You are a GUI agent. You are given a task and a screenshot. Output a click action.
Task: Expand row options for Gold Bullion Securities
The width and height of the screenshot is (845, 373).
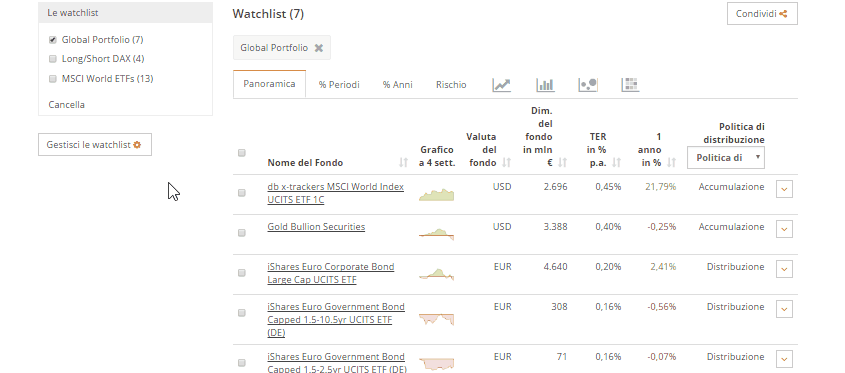click(x=784, y=229)
